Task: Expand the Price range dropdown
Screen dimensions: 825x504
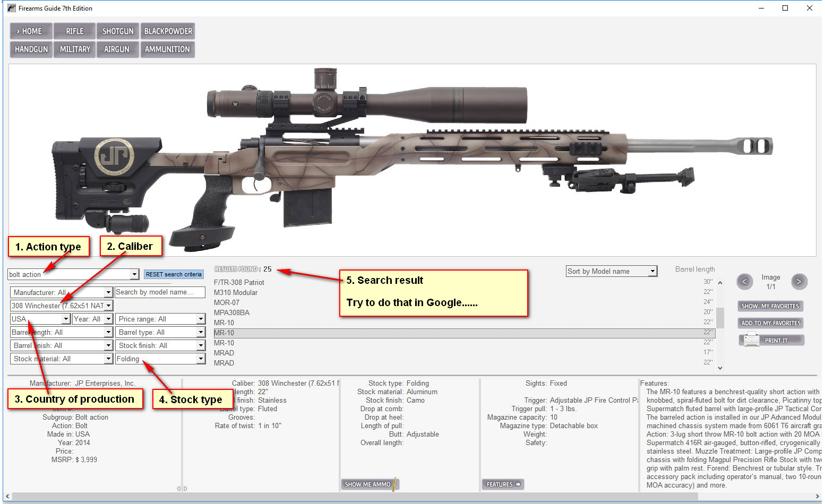Action: (x=201, y=319)
